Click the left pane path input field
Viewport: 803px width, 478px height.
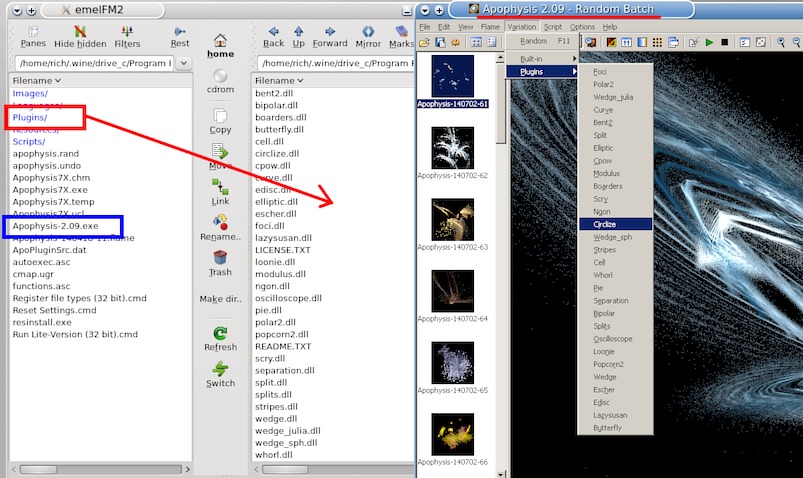click(x=94, y=63)
